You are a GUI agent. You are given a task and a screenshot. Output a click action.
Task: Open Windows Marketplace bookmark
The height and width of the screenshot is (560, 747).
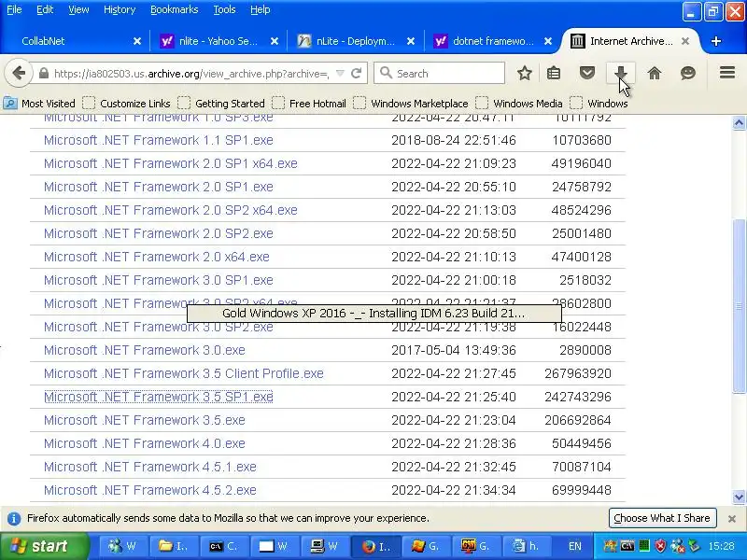pos(410,104)
